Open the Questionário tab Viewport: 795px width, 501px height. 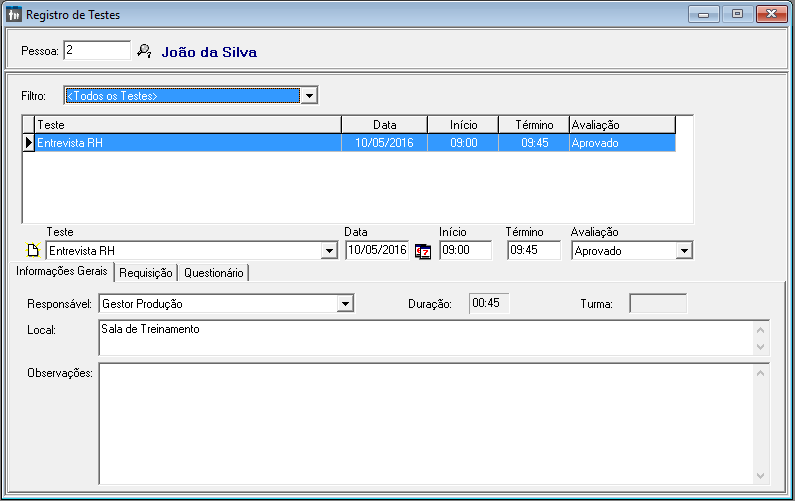pos(213,272)
